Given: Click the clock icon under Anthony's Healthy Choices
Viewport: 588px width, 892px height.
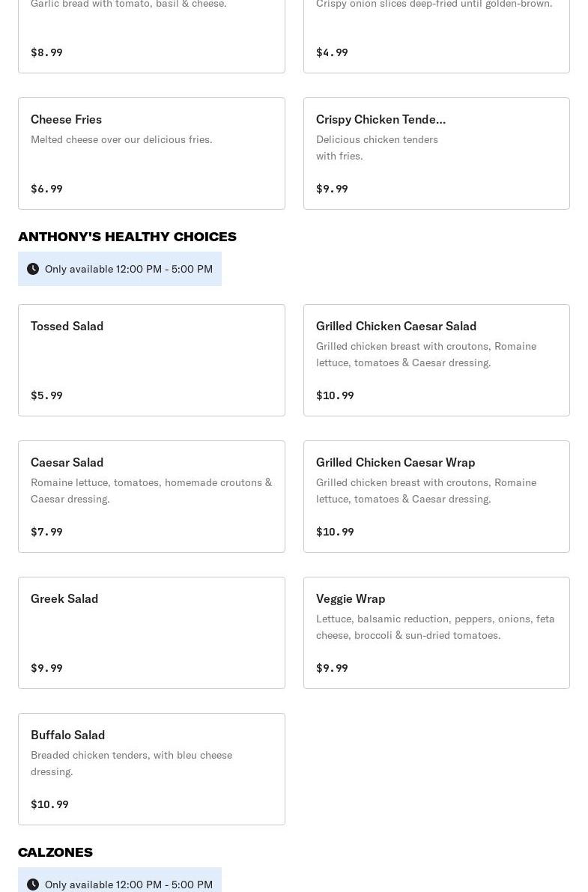Looking at the screenshot, I should pos(33,269).
